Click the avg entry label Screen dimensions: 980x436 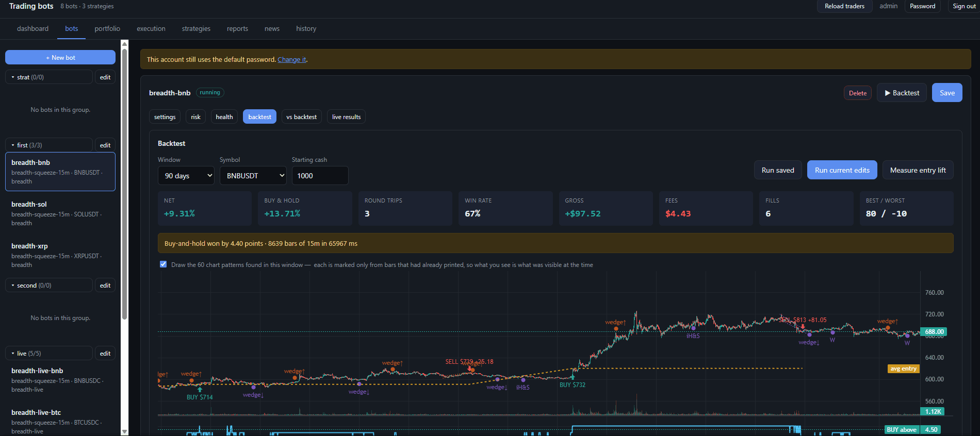pos(903,368)
